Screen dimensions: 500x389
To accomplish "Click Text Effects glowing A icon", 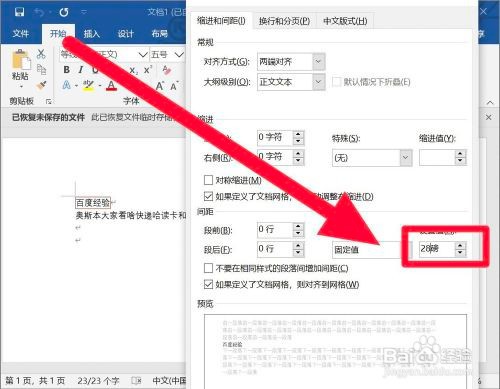I will 66,86.
